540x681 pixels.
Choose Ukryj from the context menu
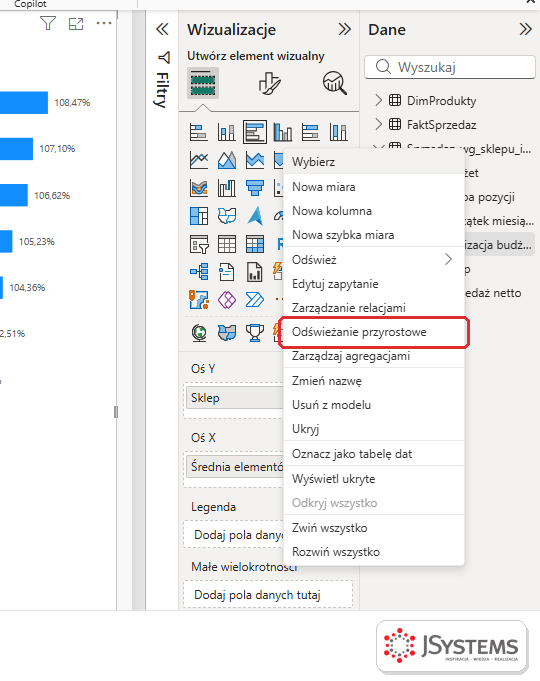point(374,429)
